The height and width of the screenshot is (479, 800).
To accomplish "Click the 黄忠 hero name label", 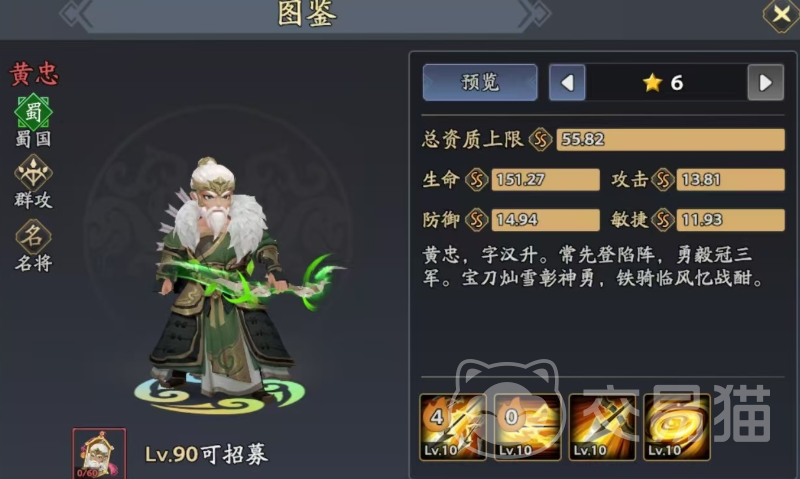I will [34, 74].
